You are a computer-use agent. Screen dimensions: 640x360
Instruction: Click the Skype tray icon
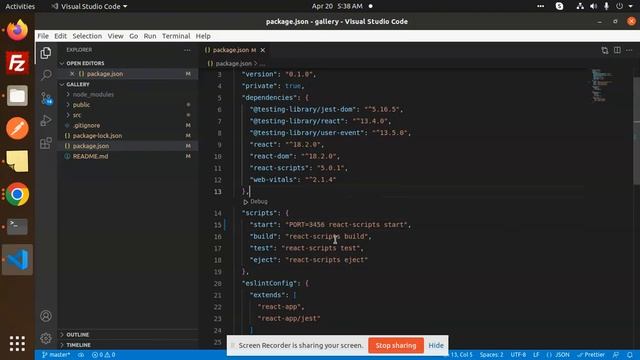click(x=559, y=6)
